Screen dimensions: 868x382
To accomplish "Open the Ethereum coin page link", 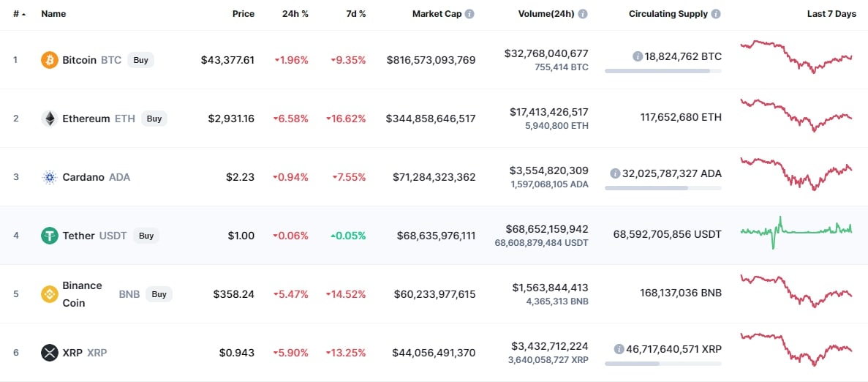I will click(88, 119).
